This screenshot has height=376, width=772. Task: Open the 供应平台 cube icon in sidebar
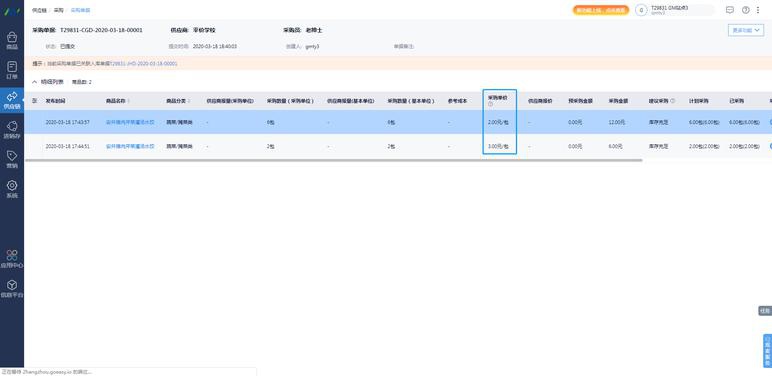click(12, 288)
